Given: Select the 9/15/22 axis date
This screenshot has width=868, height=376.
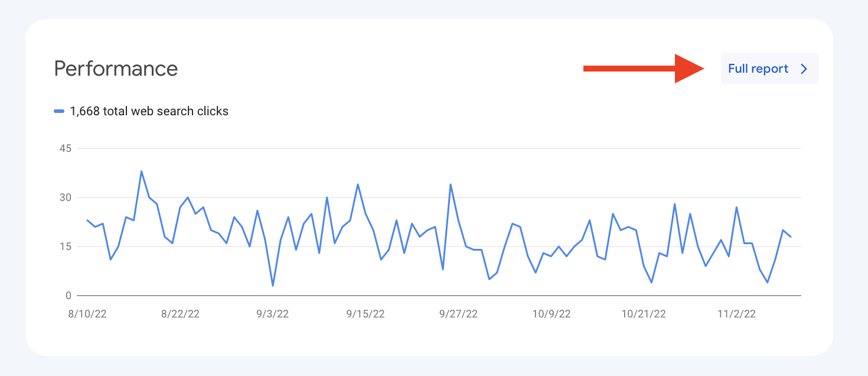Looking at the screenshot, I should click(x=366, y=314).
